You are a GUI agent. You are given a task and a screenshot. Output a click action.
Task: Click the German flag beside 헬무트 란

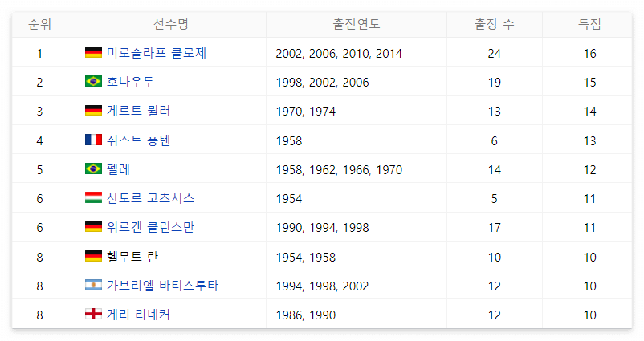(x=93, y=256)
